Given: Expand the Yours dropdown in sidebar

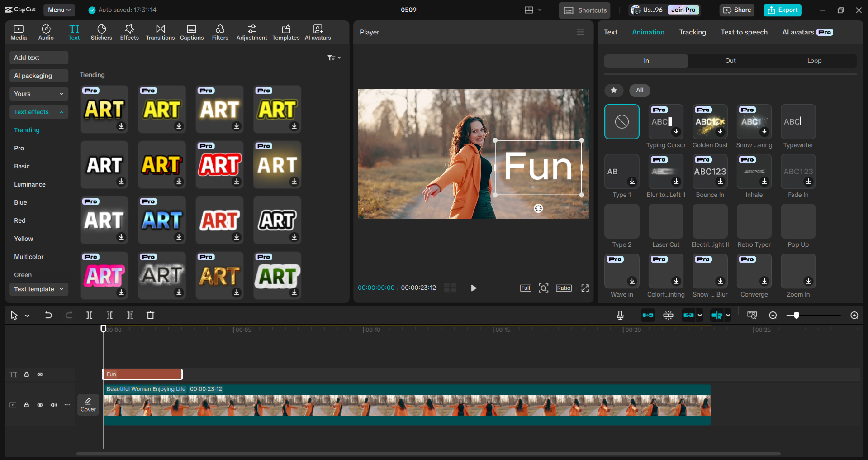Looking at the screenshot, I should [38, 94].
